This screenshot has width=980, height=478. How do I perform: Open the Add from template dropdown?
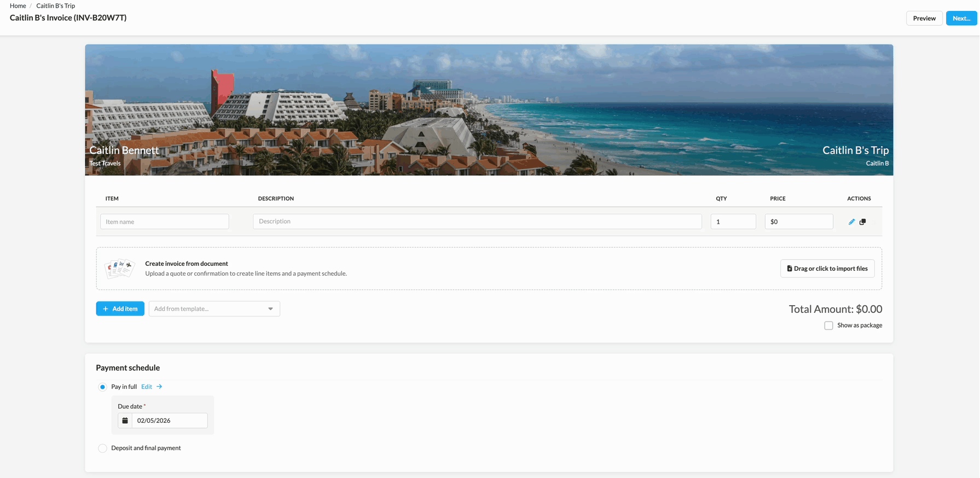coord(214,309)
